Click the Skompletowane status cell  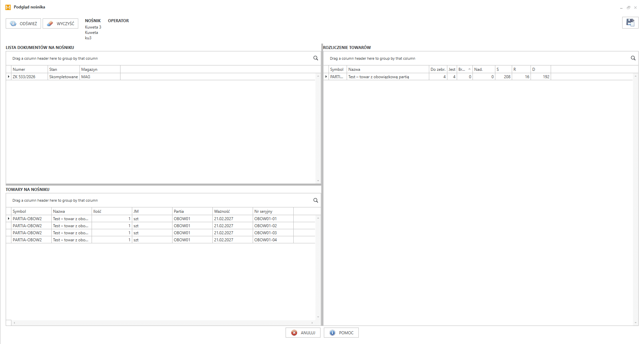pyautogui.click(x=63, y=77)
